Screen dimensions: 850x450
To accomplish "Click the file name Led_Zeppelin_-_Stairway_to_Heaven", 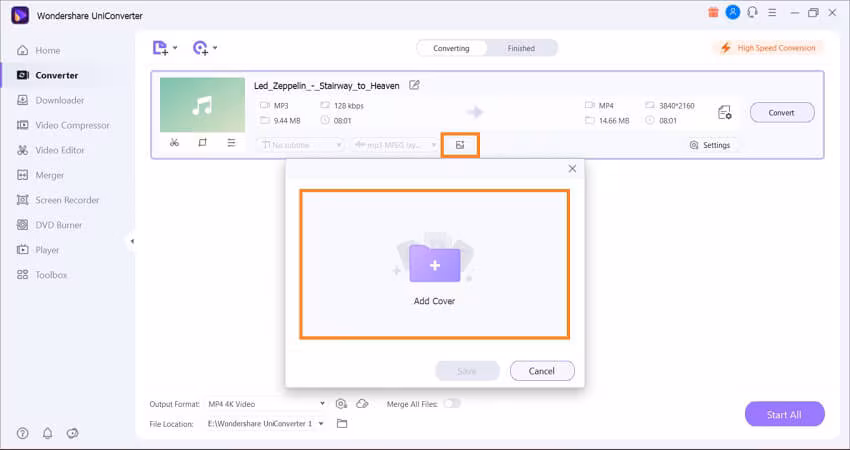I will click(327, 86).
